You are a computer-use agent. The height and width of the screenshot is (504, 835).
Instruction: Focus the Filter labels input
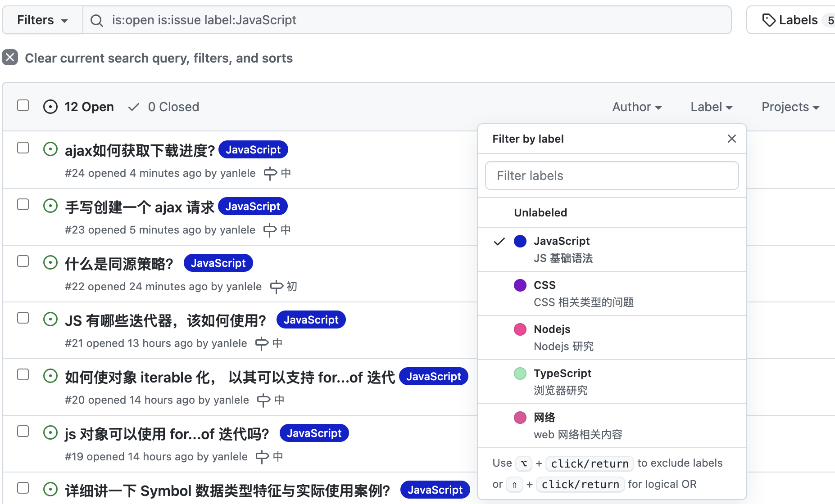pyautogui.click(x=612, y=175)
